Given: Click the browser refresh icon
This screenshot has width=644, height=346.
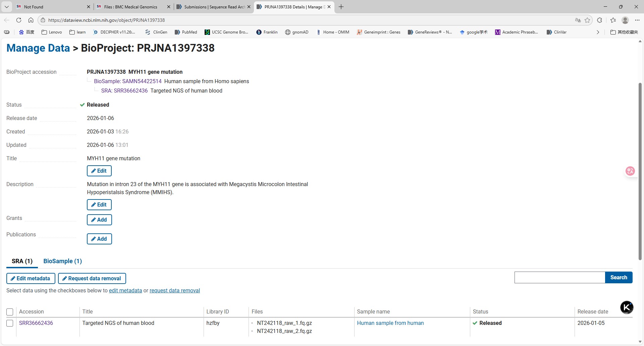Looking at the screenshot, I should click(19, 20).
